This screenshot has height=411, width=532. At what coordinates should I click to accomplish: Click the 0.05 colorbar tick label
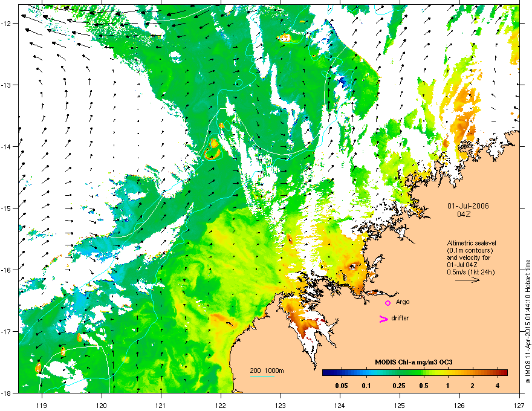pyautogui.click(x=341, y=385)
